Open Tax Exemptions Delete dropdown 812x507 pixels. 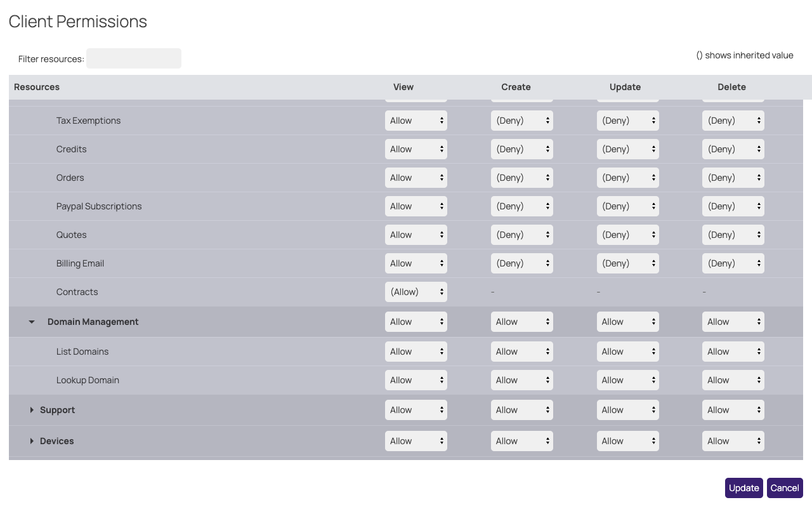[x=733, y=121]
